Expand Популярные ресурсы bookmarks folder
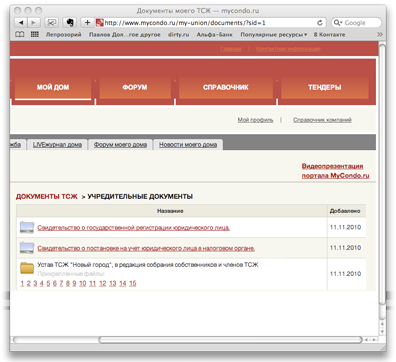This screenshot has height=362, width=396. pos(274,34)
